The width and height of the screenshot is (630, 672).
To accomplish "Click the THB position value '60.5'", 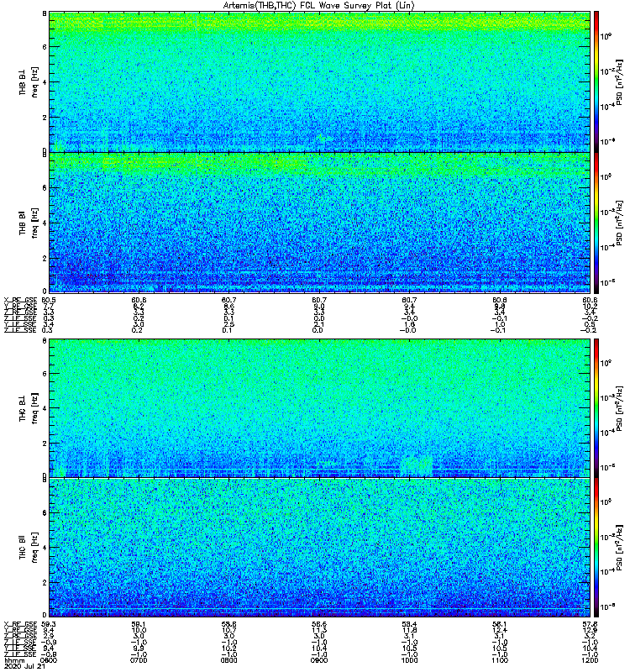I will pos(49,300).
